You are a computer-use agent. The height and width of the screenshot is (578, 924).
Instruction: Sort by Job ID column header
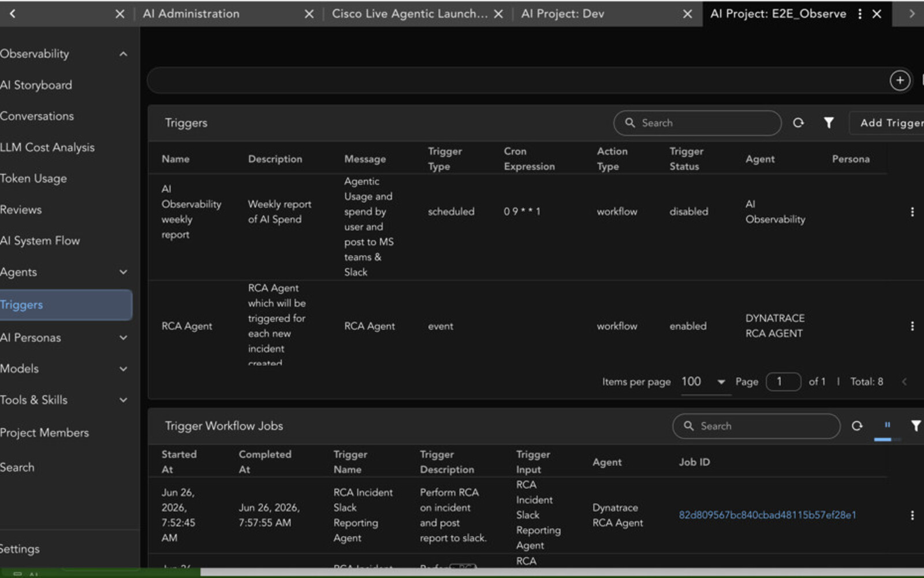[x=694, y=462]
